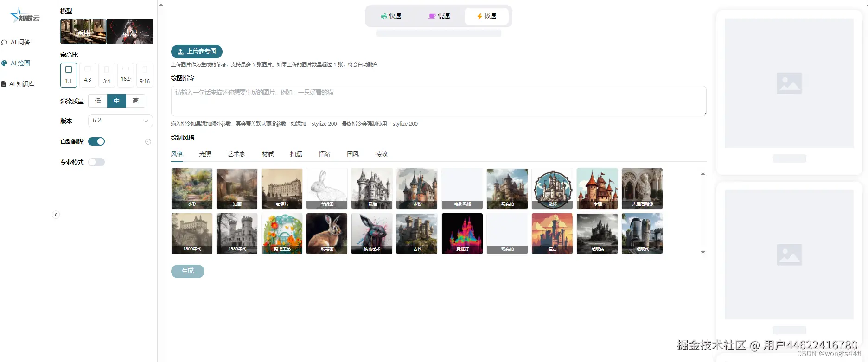868x362 pixels.
Task: Switch to the 国风 tab
Action: point(353,154)
